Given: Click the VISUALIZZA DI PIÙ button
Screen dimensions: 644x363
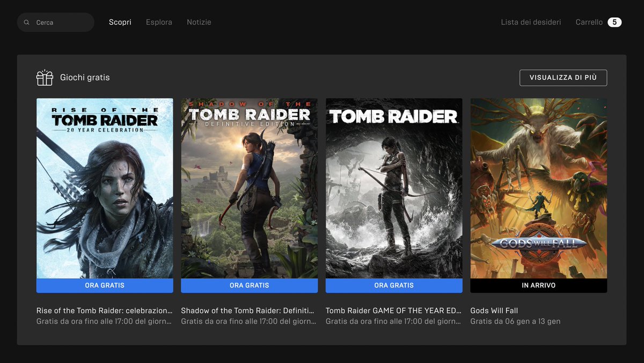Looking at the screenshot, I should click(x=563, y=78).
